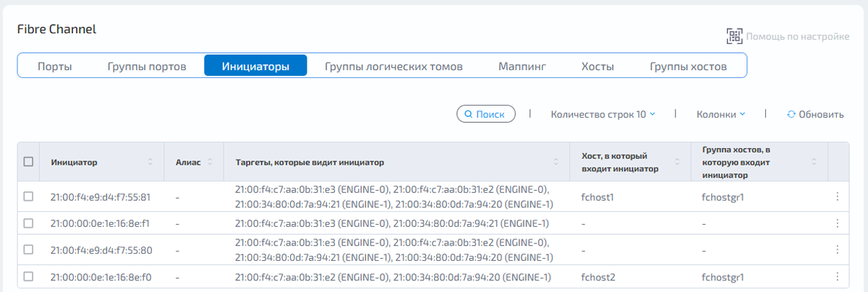Open the Количество строк 10 dropdown

click(603, 114)
